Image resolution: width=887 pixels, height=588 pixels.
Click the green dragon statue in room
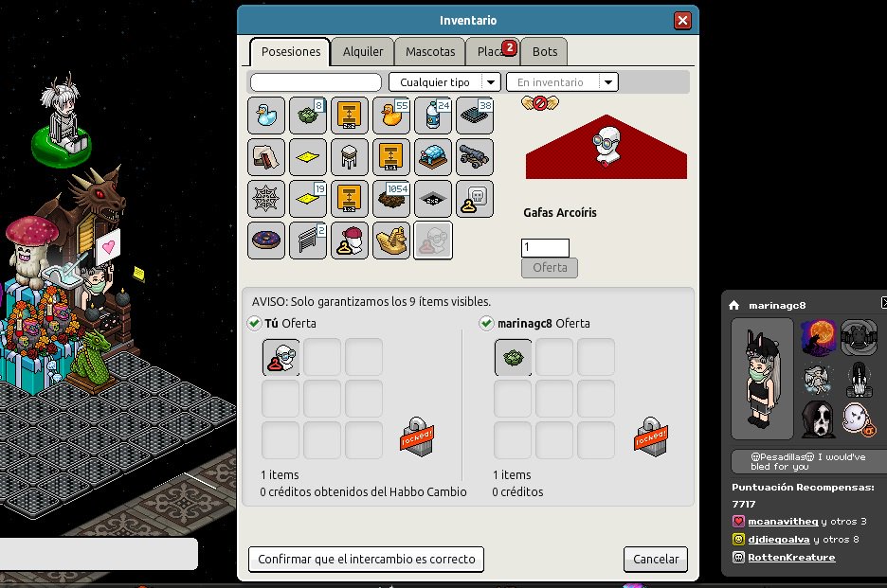tap(91, 362)
